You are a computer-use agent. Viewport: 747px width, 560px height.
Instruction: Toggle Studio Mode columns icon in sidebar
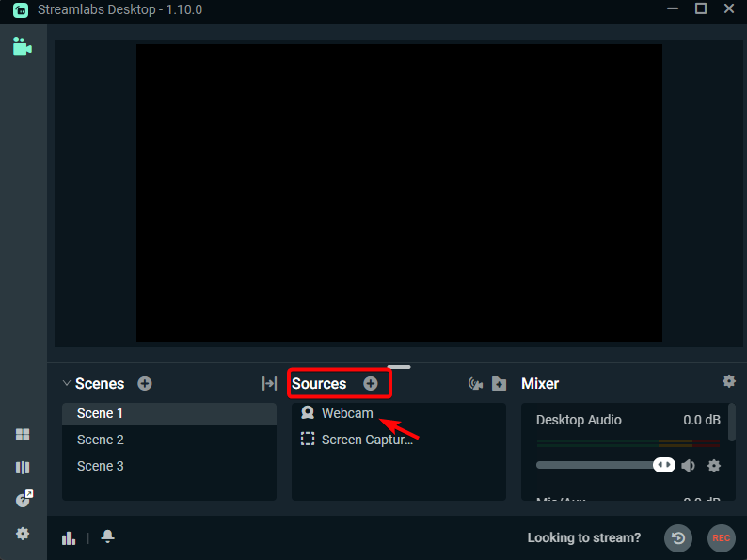[23, 468]
